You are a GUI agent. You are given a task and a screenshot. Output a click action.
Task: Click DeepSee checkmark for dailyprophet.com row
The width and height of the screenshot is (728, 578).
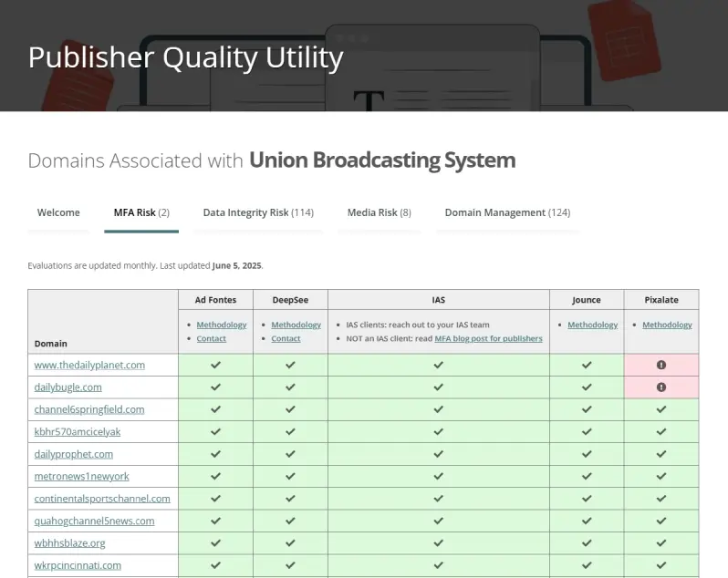(x=290, y=454)
